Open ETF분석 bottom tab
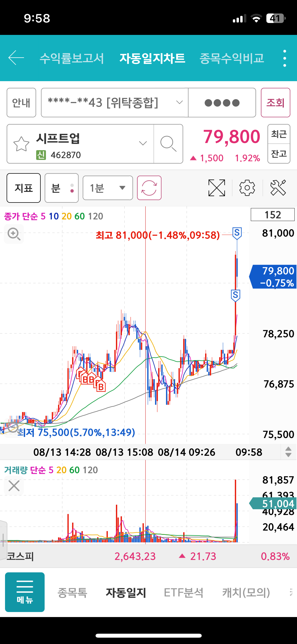Image resolution: width=297 pixels, height=644 pixels. point(183,592)
